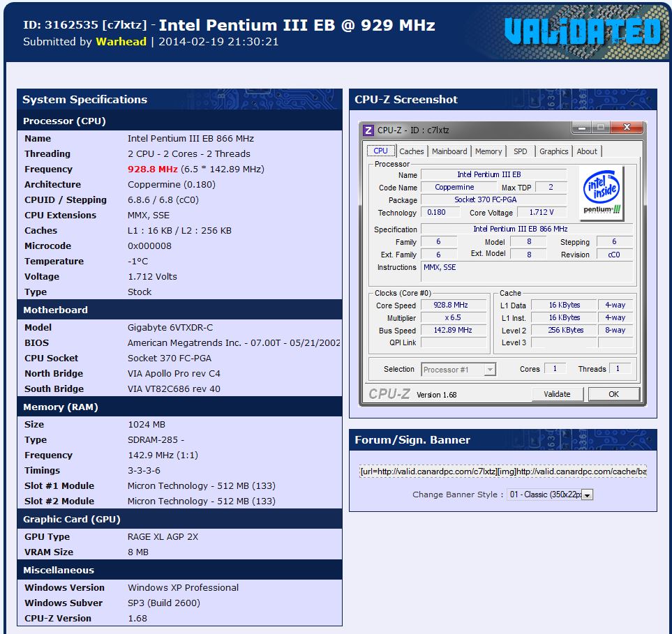Click the Coppermine (0.180) architecture value
672x634 pixels.
point(172,185)
